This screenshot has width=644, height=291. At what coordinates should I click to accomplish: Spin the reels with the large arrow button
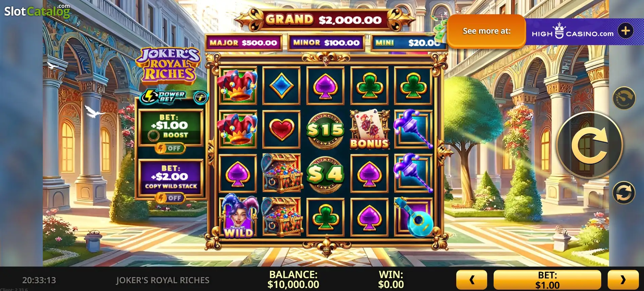(x=590, y=145)
